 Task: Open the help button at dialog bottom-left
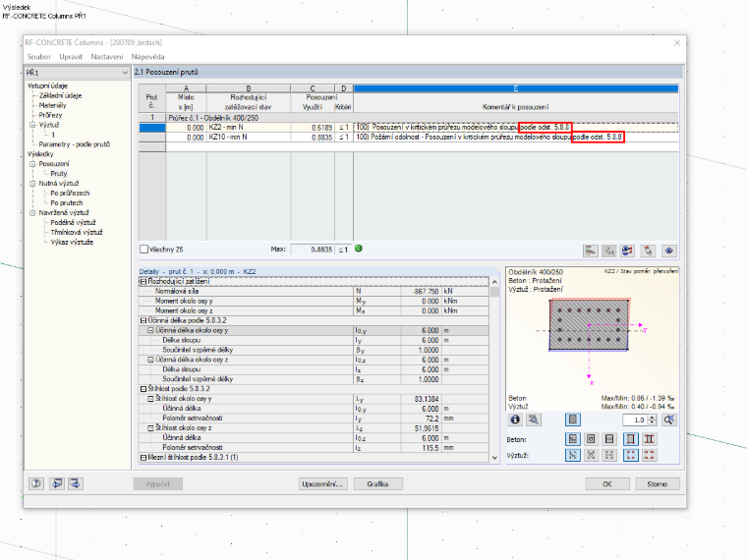click(x=36, y=483)
